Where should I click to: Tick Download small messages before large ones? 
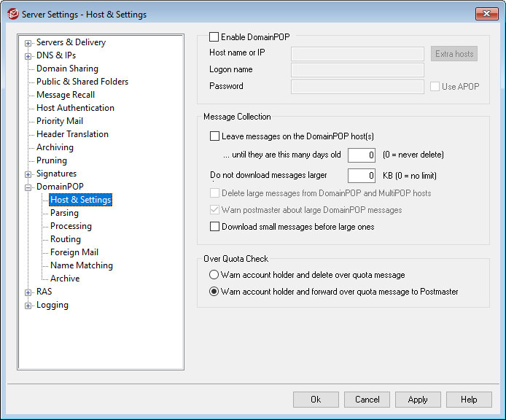(214, 227)
